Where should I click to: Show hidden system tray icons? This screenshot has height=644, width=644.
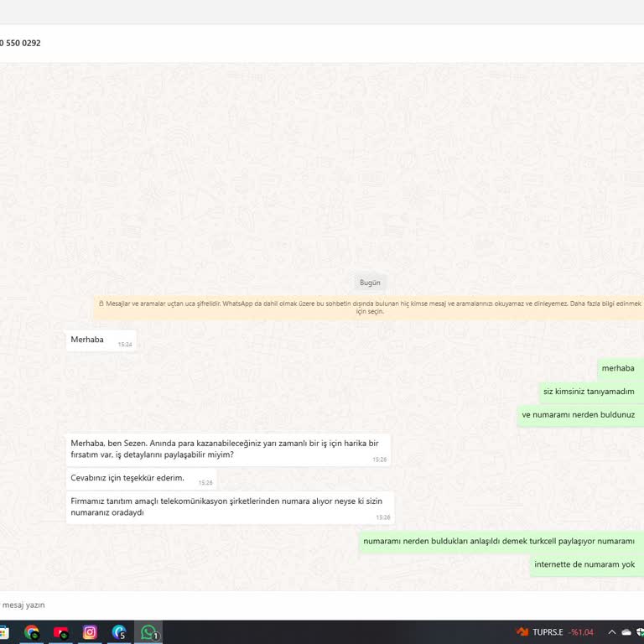pos(612,632)
